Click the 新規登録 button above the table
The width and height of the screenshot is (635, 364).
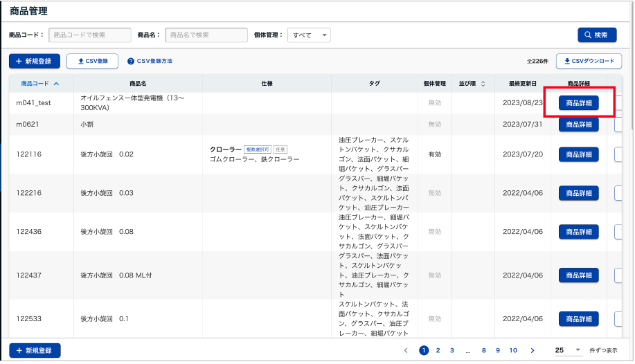[x=35, y=61]
